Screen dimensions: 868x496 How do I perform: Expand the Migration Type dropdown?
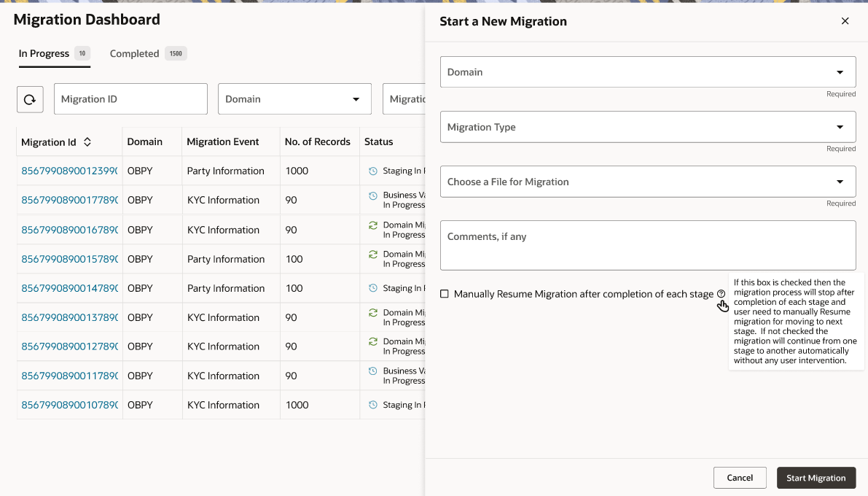point(647,127)
